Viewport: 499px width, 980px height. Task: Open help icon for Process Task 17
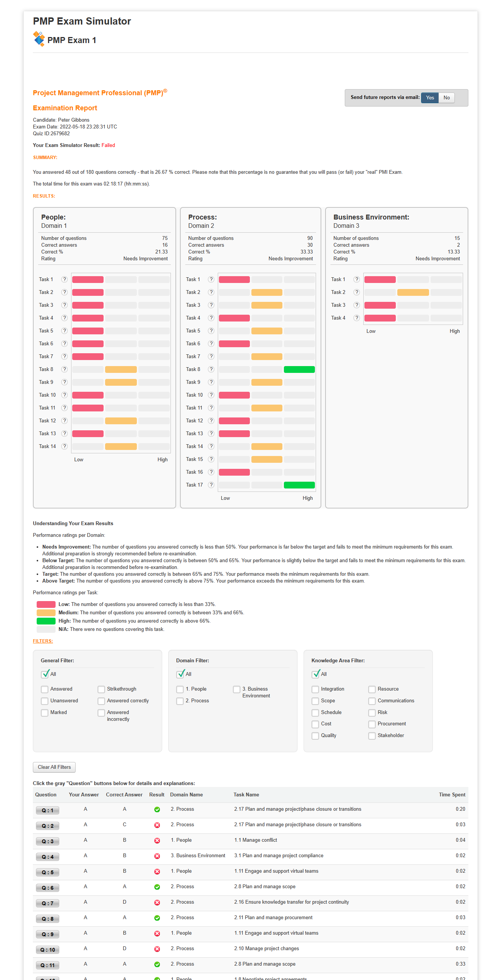(x=211, y=485)
